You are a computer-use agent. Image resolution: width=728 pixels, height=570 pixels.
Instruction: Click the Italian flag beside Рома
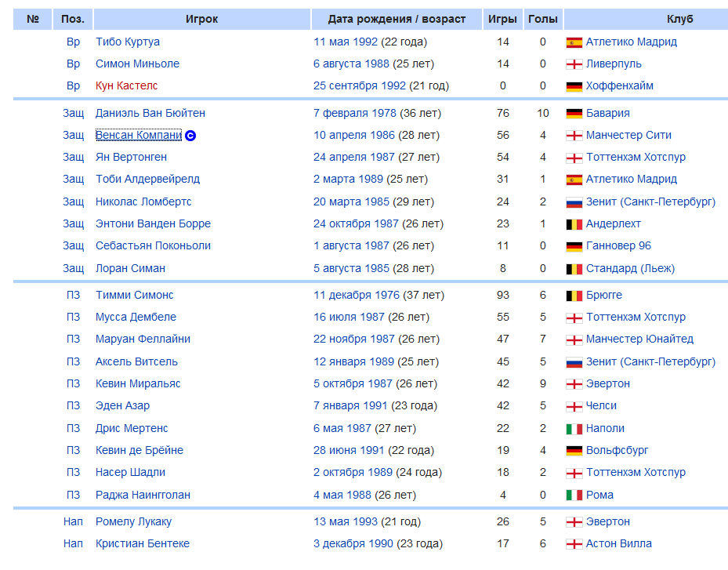click(x=574, y=496)
